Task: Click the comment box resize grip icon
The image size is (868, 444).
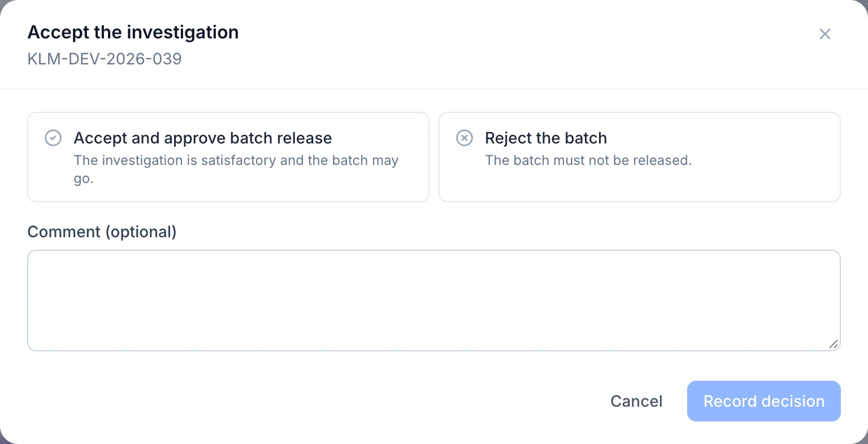Action: pyautogui.click(x=834, y=344)
